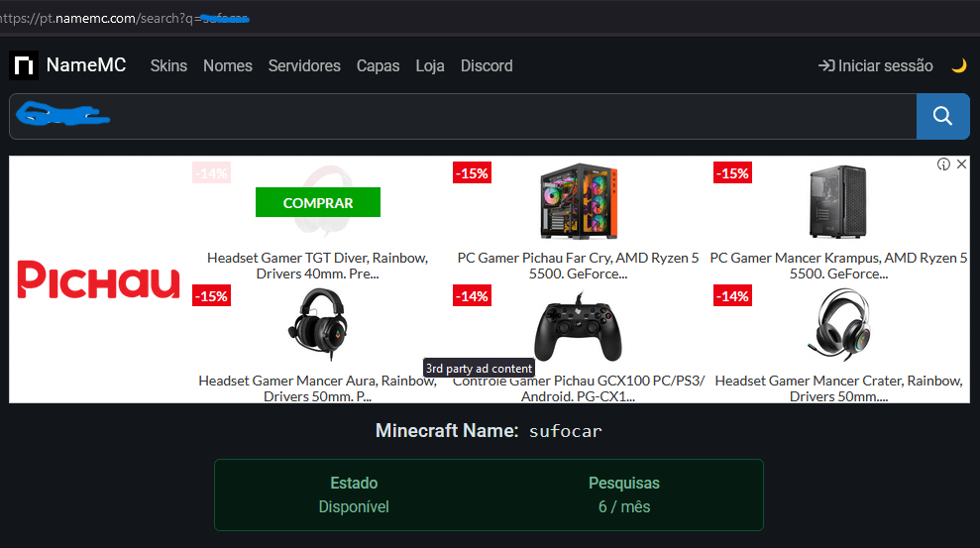Open the Nomes menu
This screenshot has width=980, height=548.
[x=228, y=65]
